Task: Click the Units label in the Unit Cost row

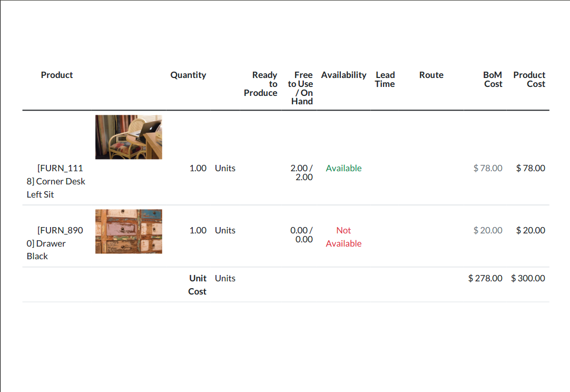Action: [x=225, y=278]
